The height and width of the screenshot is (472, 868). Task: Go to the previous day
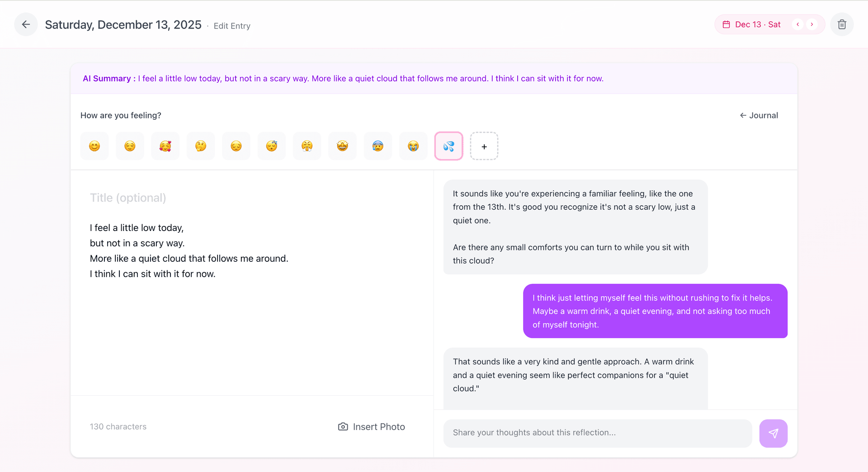798,24
